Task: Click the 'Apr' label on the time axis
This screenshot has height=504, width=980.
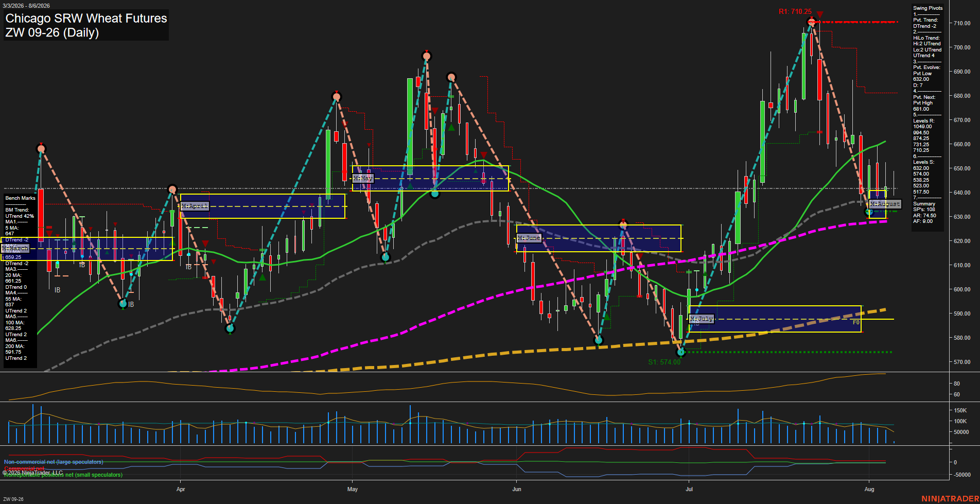Action: click(181, 489)
